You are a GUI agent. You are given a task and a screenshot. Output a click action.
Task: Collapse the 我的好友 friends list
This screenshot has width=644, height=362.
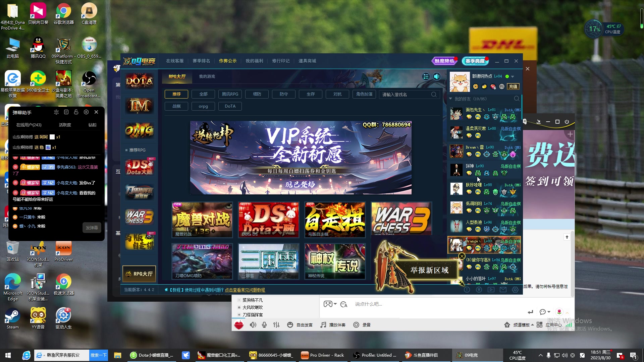coord(450,99)
